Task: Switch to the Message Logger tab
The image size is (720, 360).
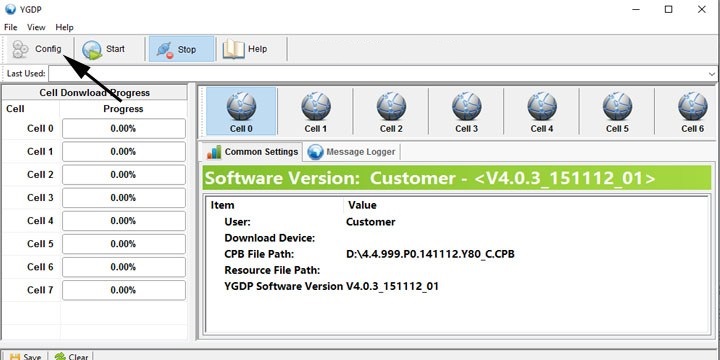Action: point(351,152)
